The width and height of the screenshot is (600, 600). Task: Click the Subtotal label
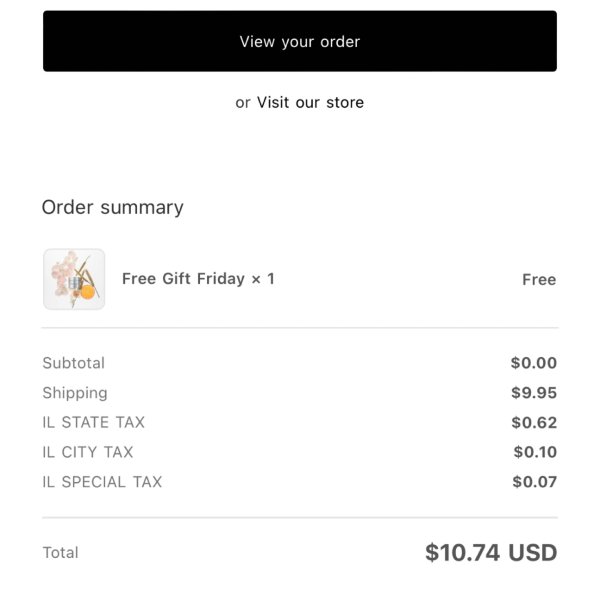click(73, 363)
